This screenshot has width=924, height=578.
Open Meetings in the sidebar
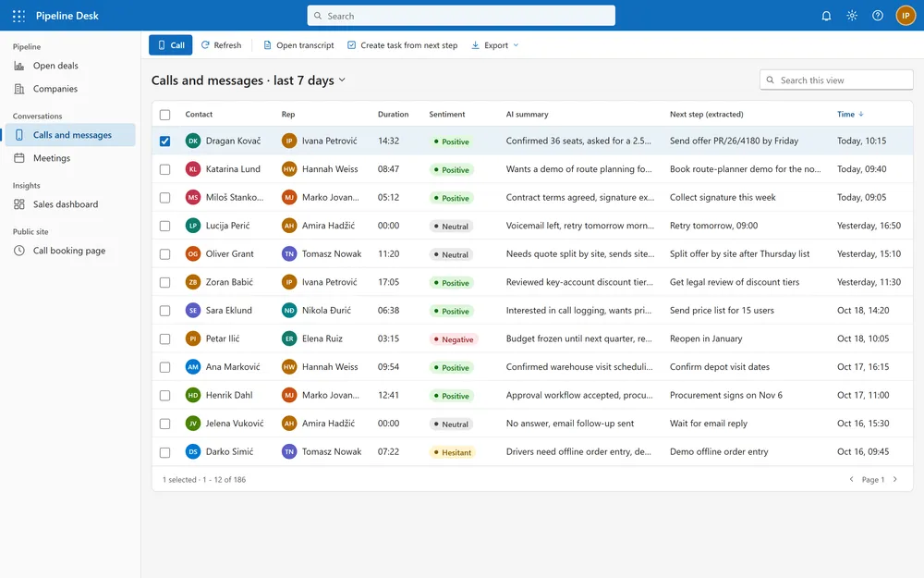point(70,158)
